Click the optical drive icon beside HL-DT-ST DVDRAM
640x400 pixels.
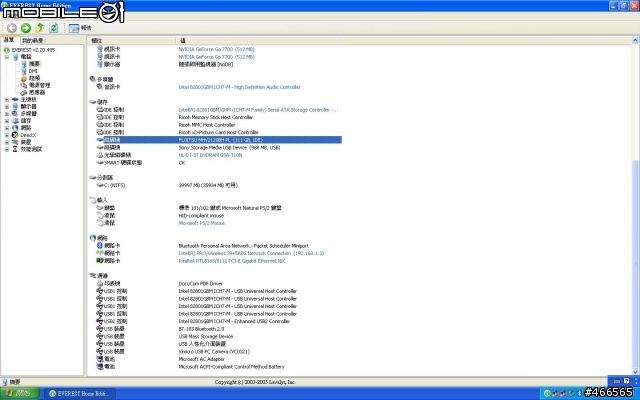[100, 155]
